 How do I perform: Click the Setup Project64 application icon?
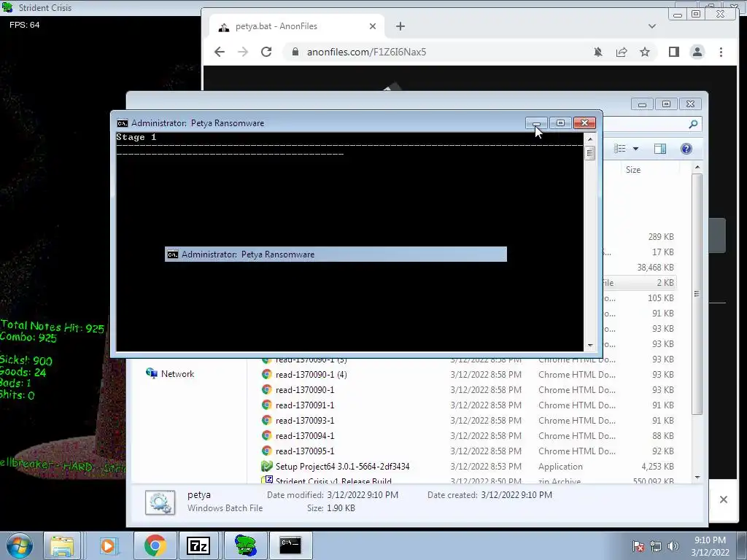[267, 466]
